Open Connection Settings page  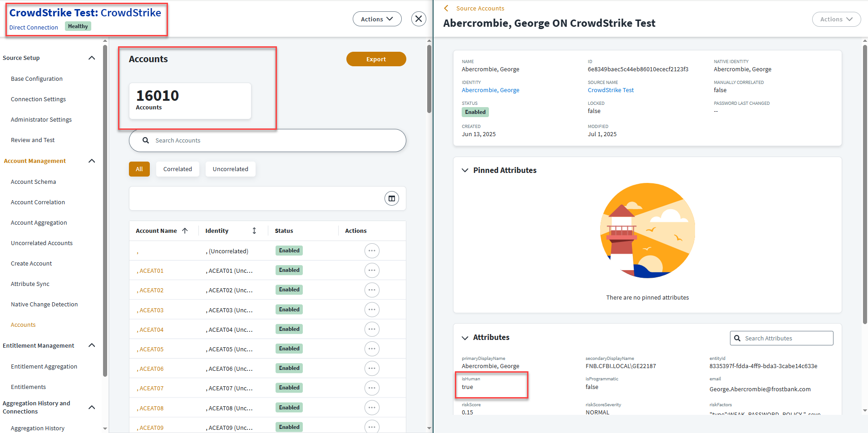tap(38, 99)
